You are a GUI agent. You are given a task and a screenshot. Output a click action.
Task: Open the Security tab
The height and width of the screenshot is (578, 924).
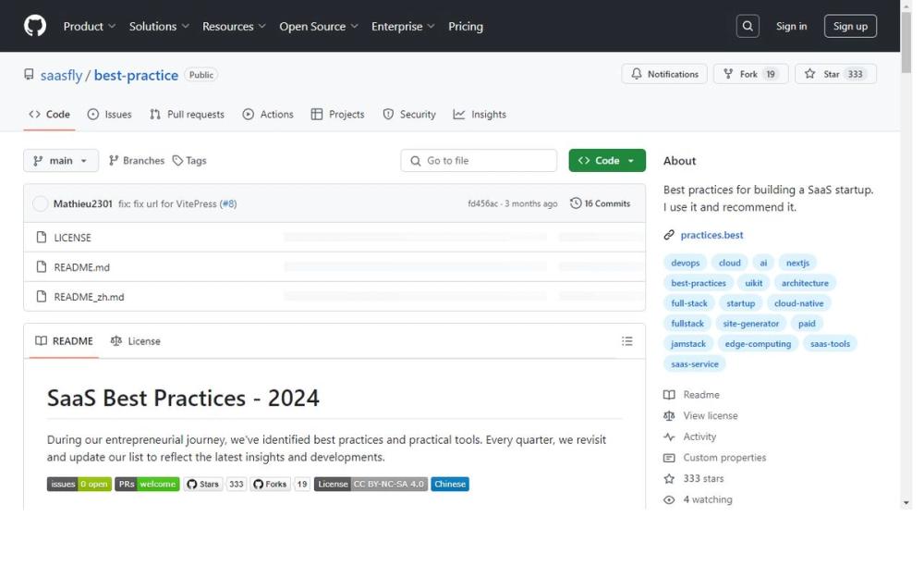[x=409, y=115]
